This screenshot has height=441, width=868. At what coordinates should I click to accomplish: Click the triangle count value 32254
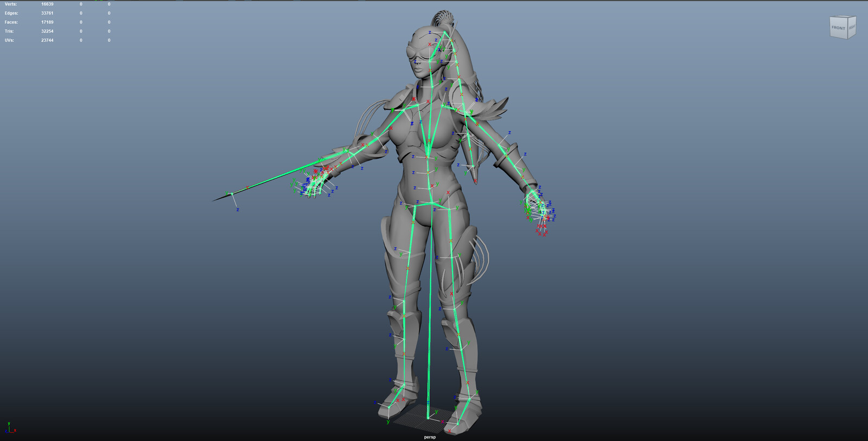(47, 31)
